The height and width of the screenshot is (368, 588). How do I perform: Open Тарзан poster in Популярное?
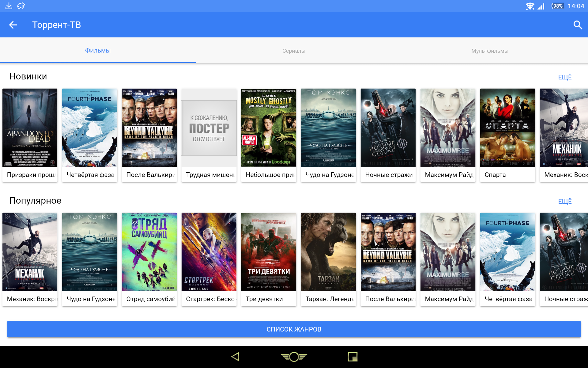(x=328, y=252)
